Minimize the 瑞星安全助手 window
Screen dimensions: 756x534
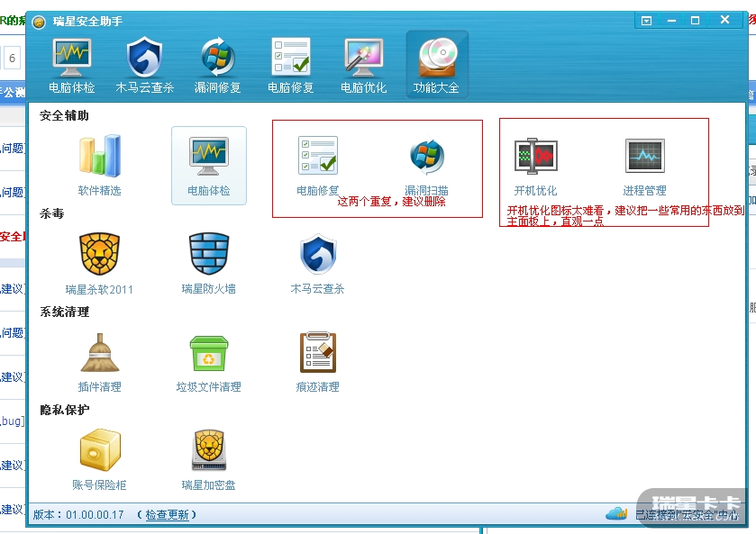[671, 21]
